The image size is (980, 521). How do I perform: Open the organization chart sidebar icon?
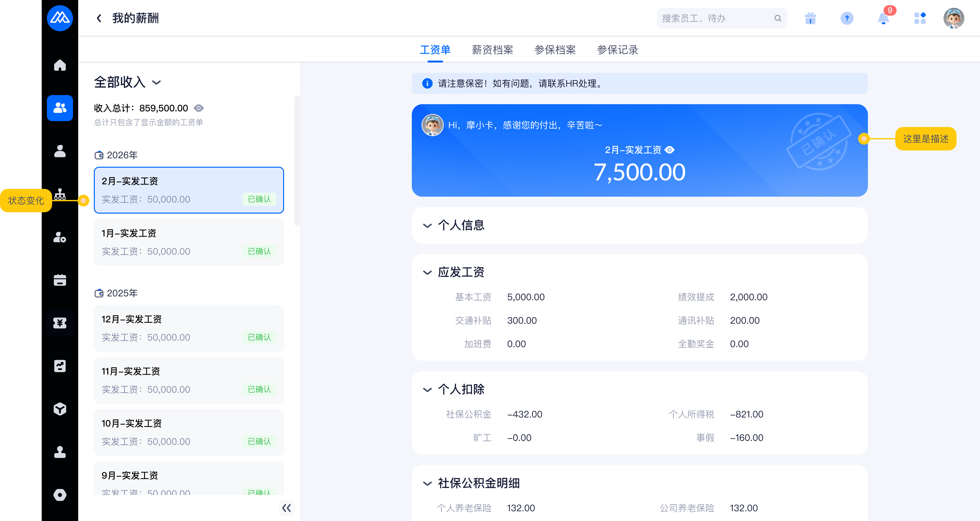point(60,194)
